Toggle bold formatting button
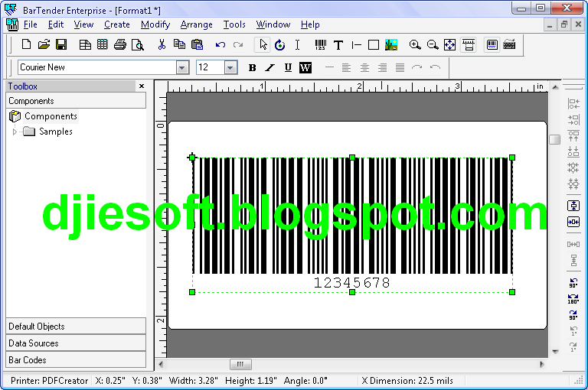The width and height of the screenshot is (588, 390). 253,67
